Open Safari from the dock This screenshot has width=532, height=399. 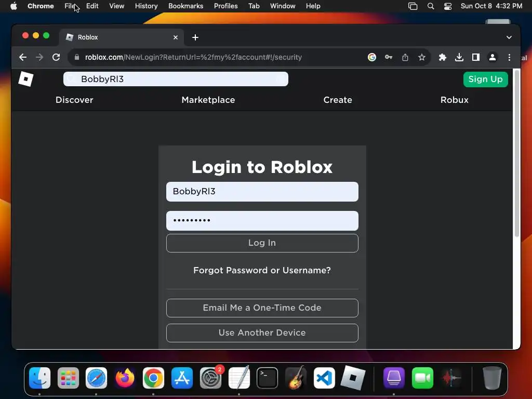[x=96, y=378]
